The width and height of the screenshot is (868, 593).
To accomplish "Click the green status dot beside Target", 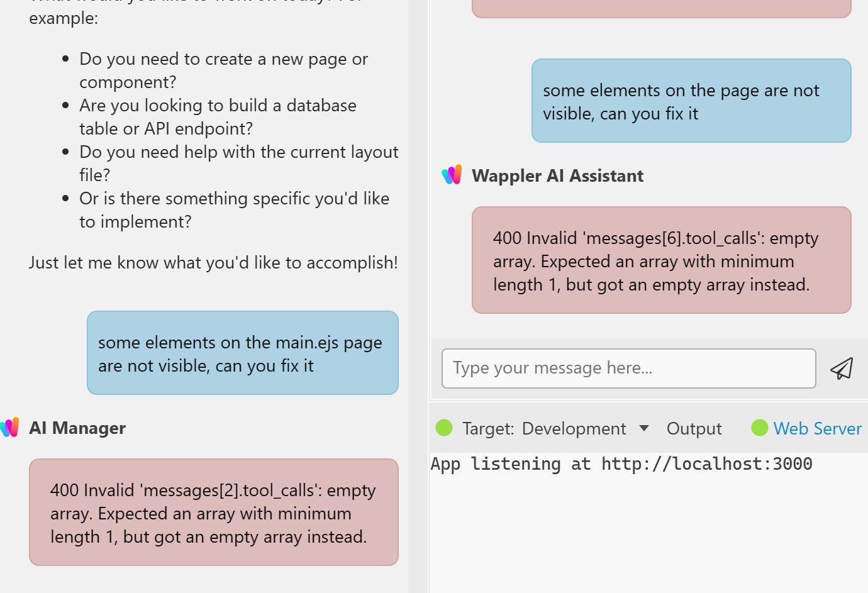I will click(x=444, y=428).
